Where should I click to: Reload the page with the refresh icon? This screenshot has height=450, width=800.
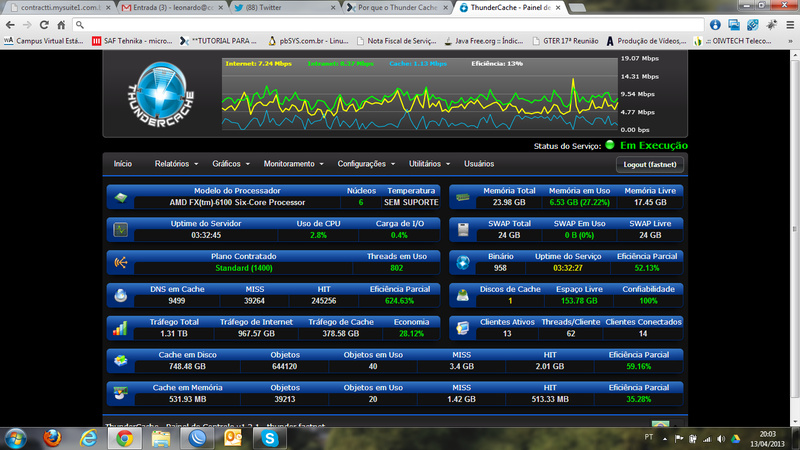44,24
